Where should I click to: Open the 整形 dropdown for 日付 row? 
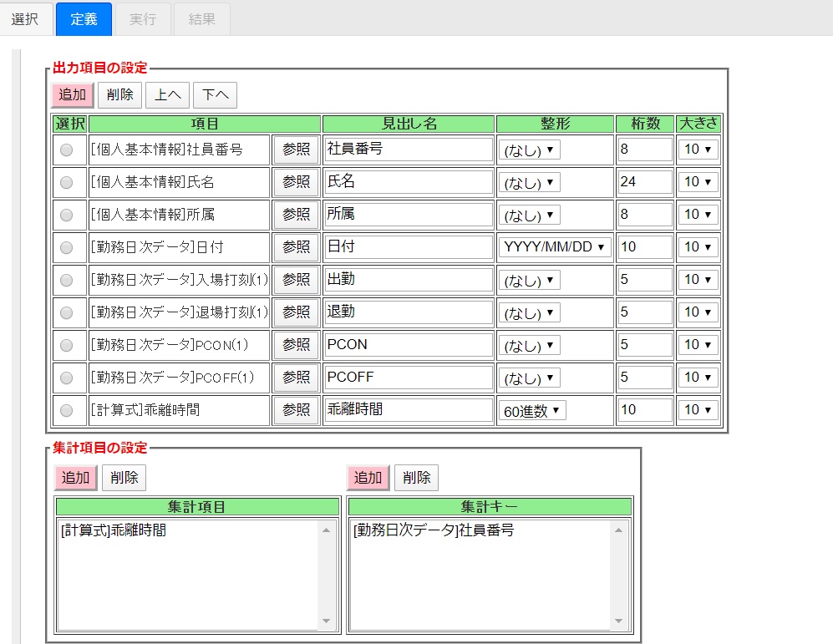[555, 247]
